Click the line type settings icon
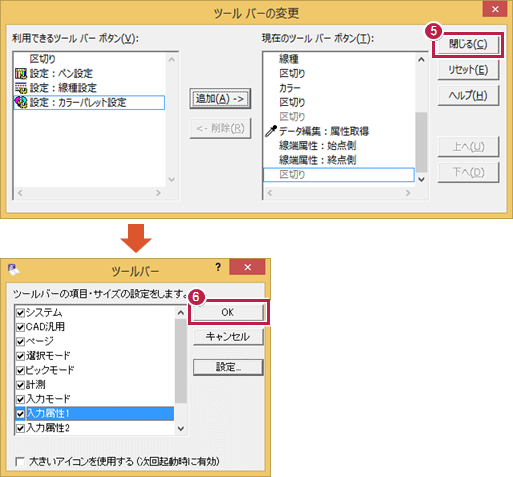513x477 pixels. coord(21,88)
